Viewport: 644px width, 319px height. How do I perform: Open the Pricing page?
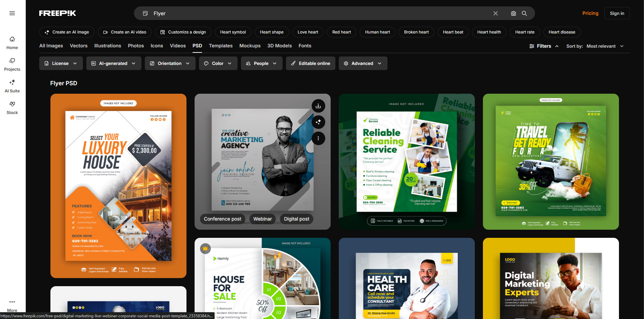pos(590,13)
